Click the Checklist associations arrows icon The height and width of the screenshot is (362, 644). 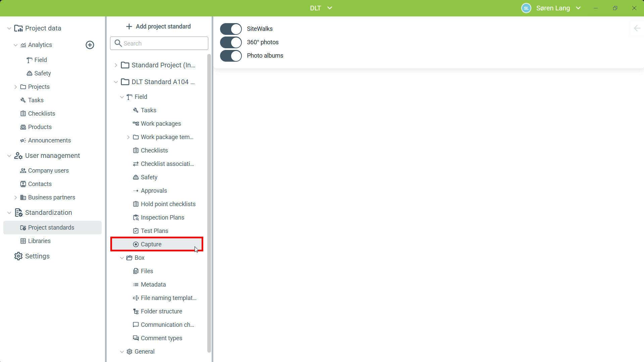[x=136, y=164]
